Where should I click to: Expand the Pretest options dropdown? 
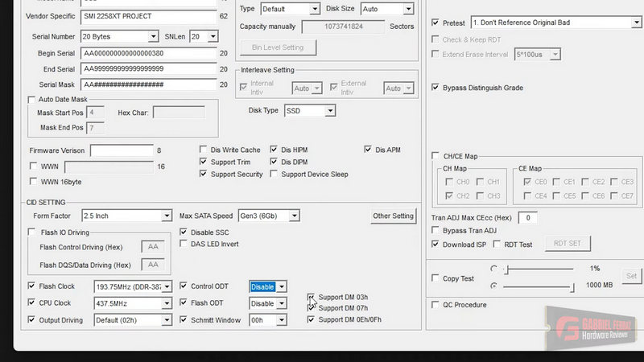(556, 23)
